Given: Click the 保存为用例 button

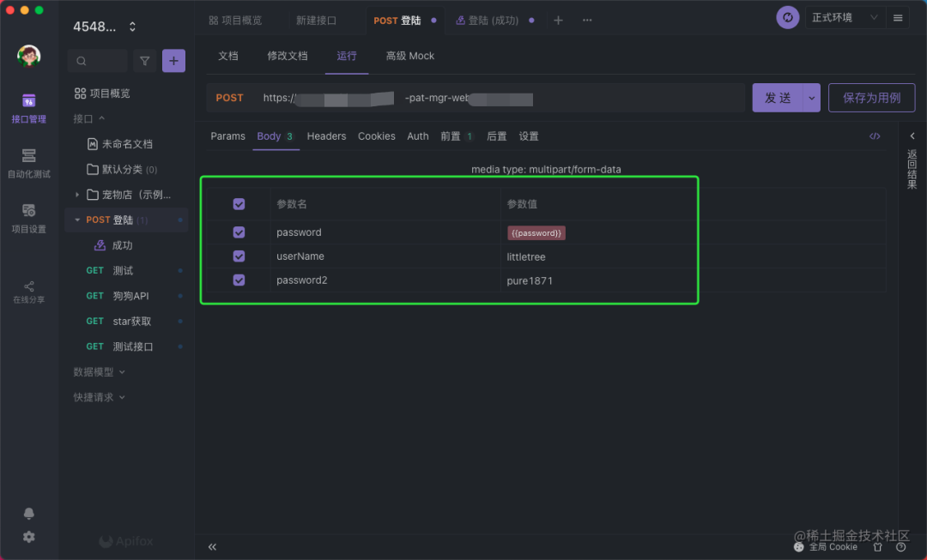Looking at the screenshot, I should 871,98.
